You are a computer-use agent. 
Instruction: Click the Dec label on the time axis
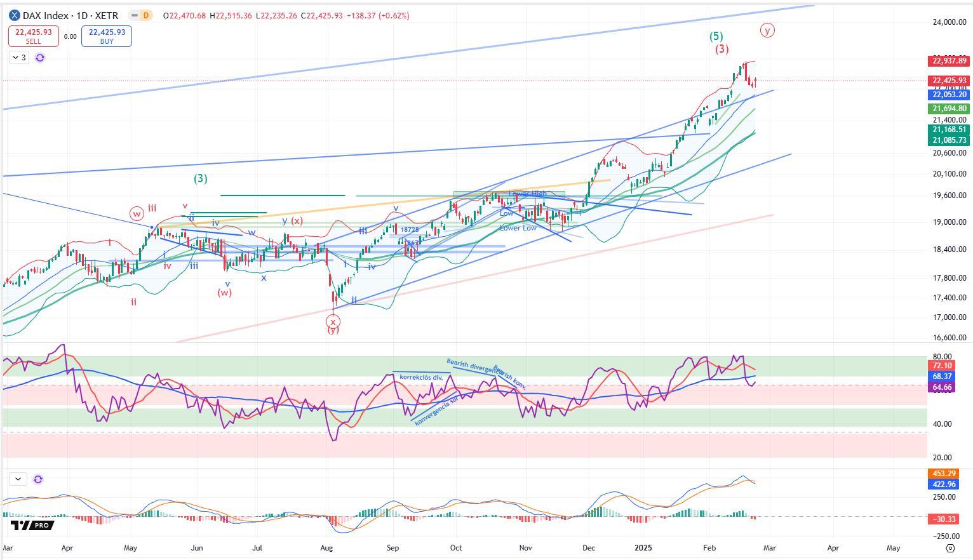pyautogui.click(x=589, y=547)
